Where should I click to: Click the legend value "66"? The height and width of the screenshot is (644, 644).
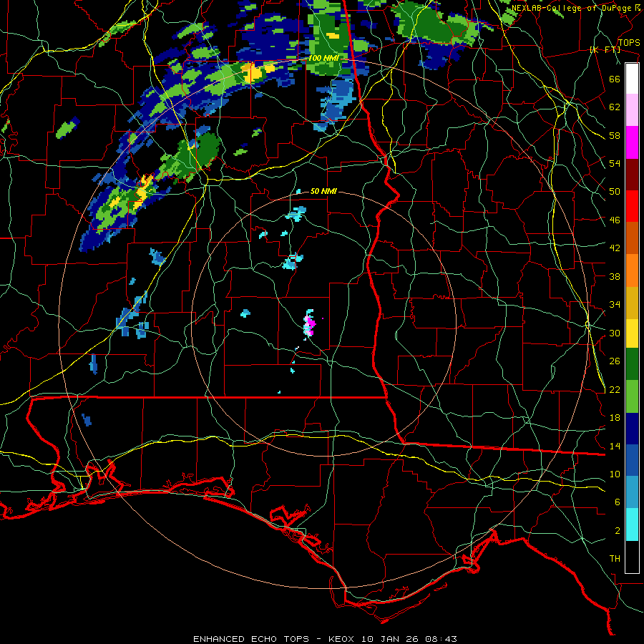pyautogui.click(x=615, y=79)
